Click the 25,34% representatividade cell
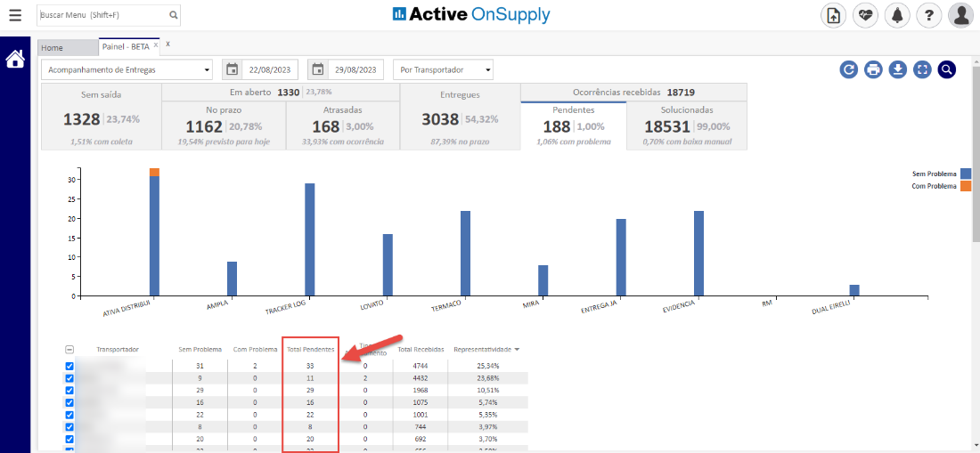Viewport: 980px width, 453px height. tap(489, 366)
